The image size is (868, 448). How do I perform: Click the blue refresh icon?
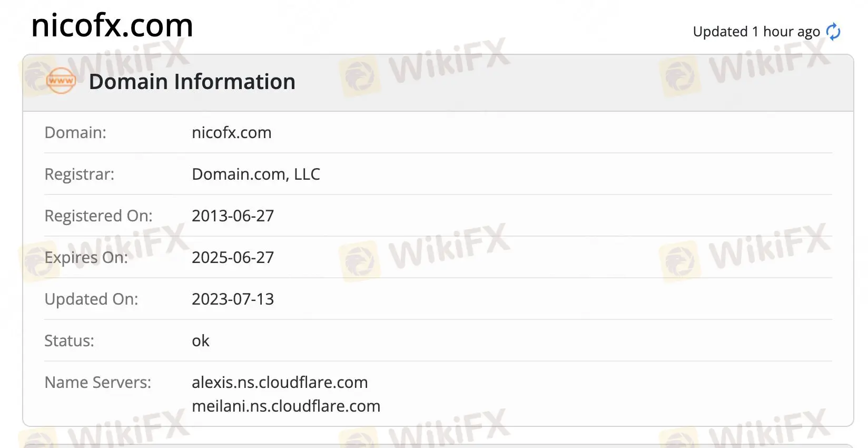[833, 32]
